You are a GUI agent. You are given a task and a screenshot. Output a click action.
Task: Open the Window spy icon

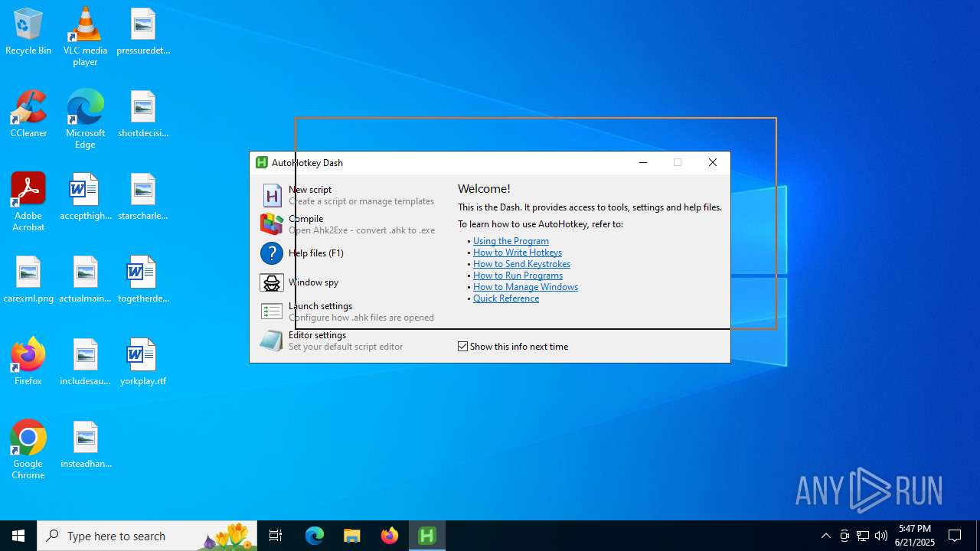[x=272, y=282]
